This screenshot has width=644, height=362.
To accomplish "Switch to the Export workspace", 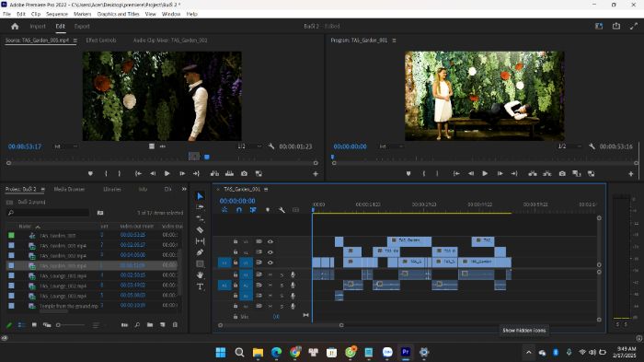I will 82,27.
